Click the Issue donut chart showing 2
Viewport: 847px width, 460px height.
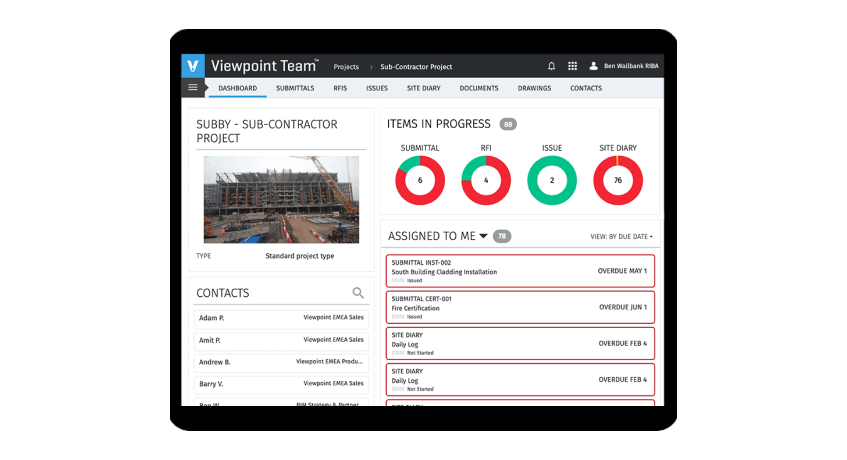tap(552, 180)
